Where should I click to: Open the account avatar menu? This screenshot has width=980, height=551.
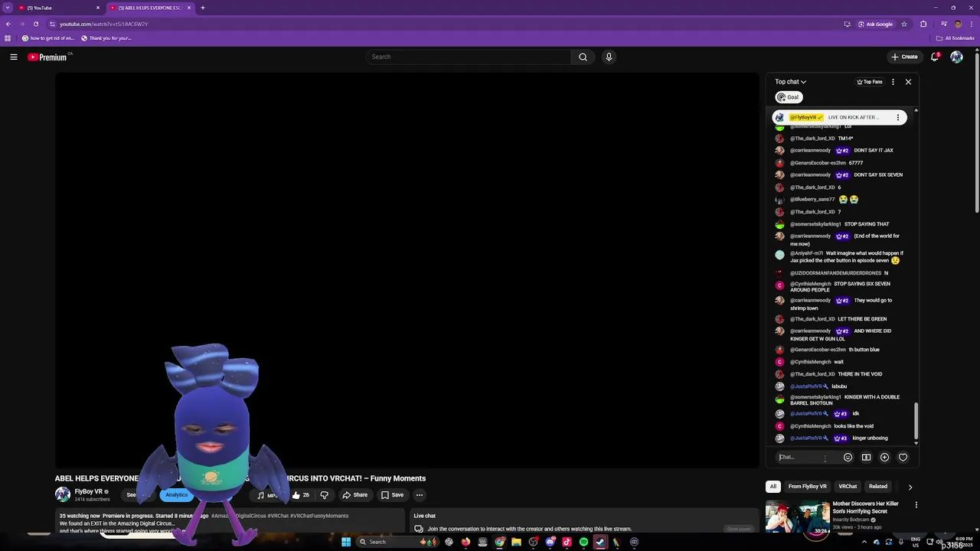tap(956, 57)
